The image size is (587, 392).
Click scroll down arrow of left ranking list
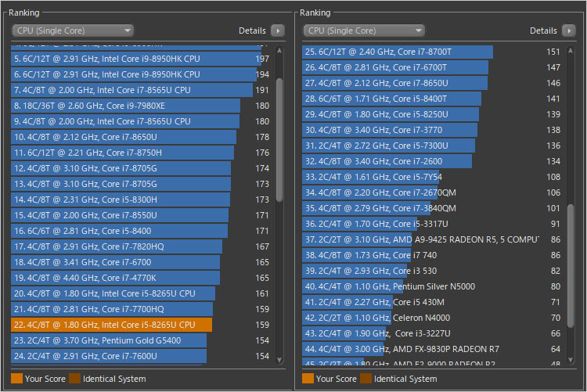(279, 360)
